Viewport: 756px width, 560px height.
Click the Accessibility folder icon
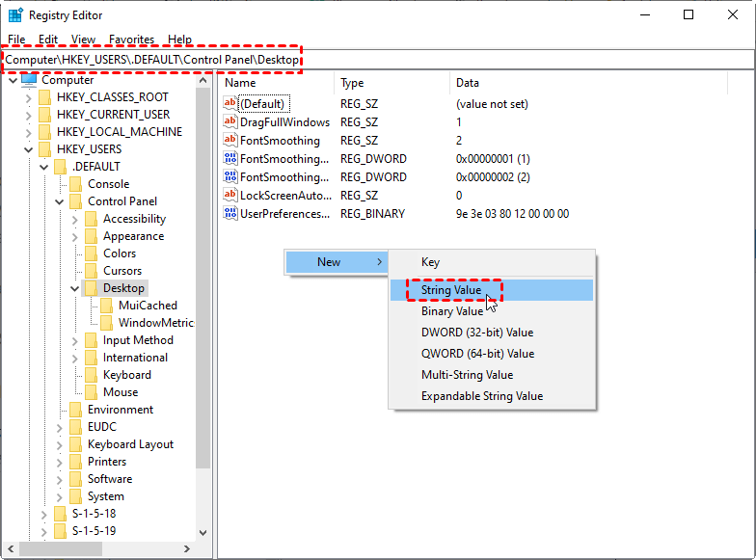[x=91, y=219]
